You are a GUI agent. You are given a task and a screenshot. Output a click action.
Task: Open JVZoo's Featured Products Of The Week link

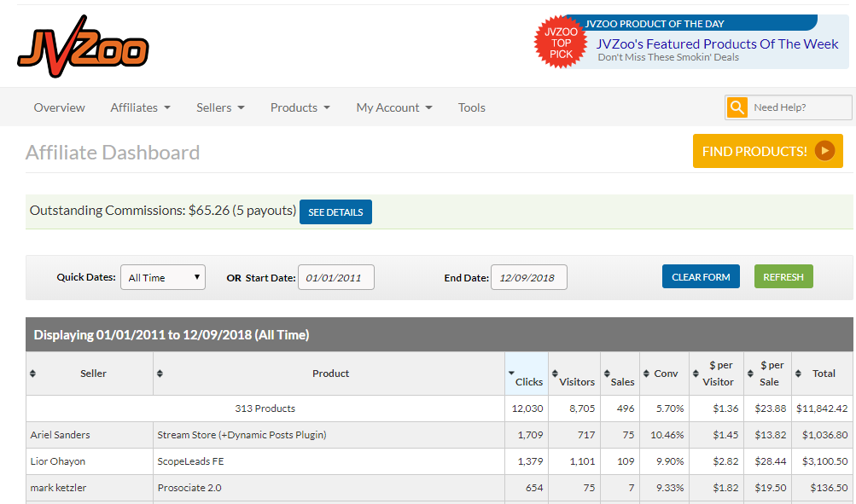click(717, 44)
